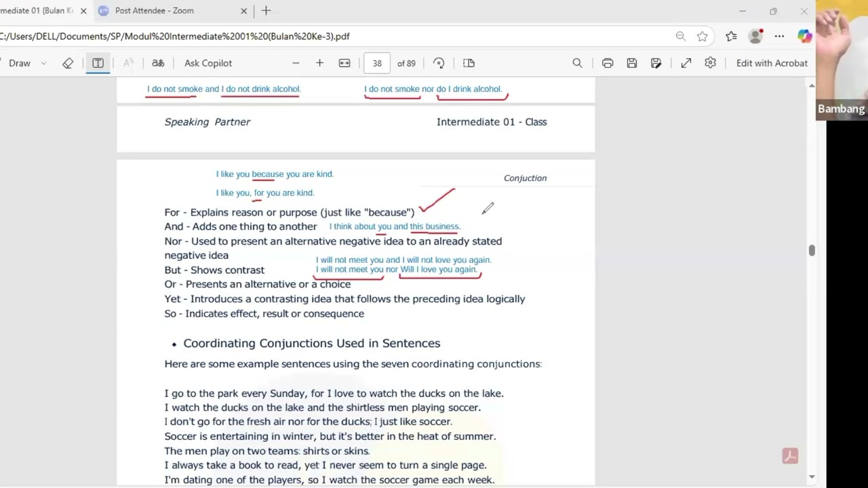
Task: Toggle the Add text tool
Action: [x=98, y=63]
